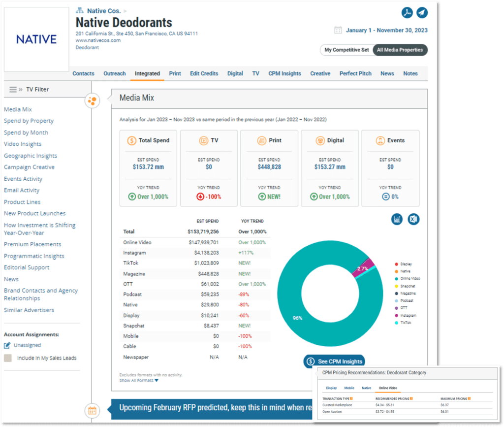Click the orange calendar RFP section icon
Screen dimensions: 504x427
92,411
